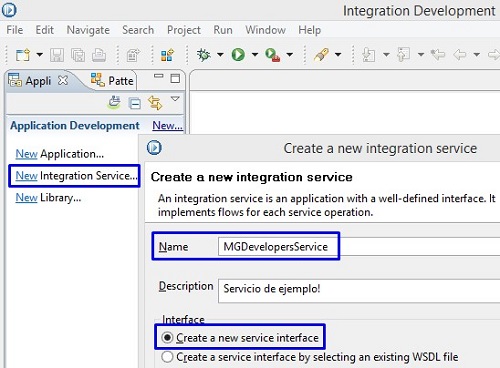Open the Window menu
The height and width of the screenshot is (368, 500).
265,30
